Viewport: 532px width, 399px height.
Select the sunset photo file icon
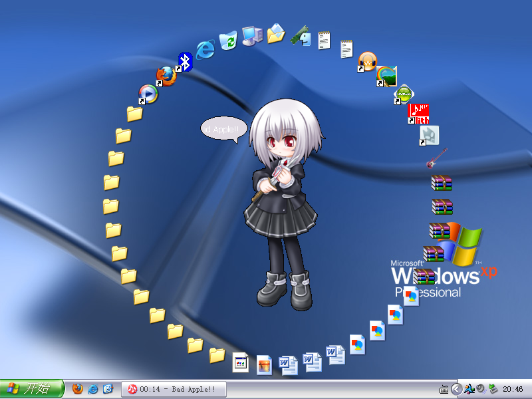point(264,365)
